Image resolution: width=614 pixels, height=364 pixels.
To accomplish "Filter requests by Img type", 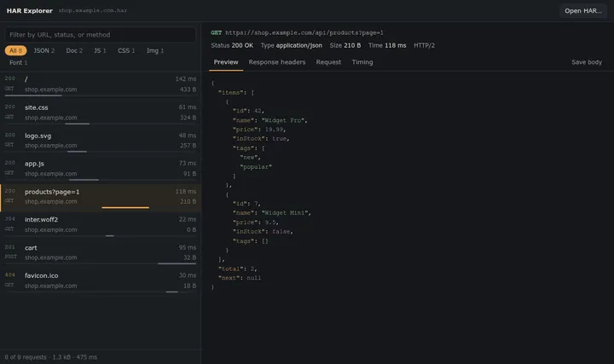I will 155,51.
